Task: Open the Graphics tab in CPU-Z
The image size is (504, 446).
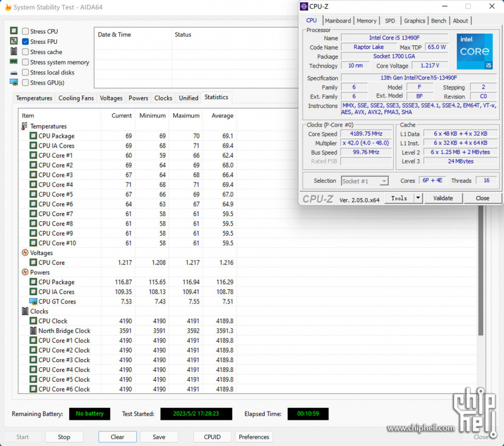Action: tap(415, 21)
